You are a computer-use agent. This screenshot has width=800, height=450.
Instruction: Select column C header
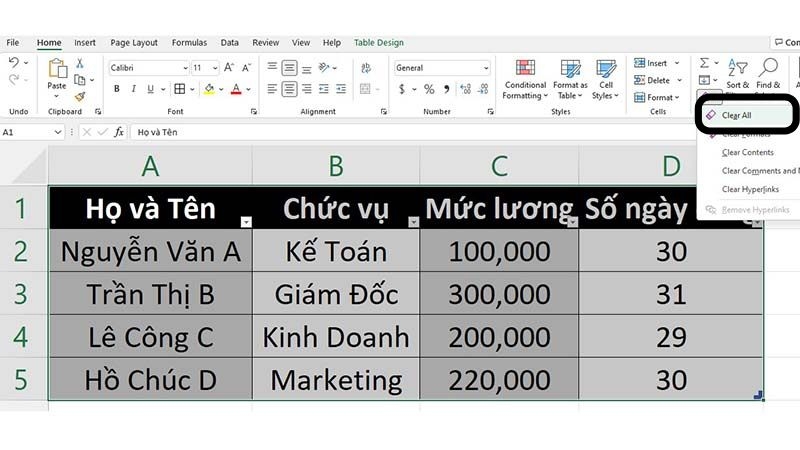tap(499, 166)
